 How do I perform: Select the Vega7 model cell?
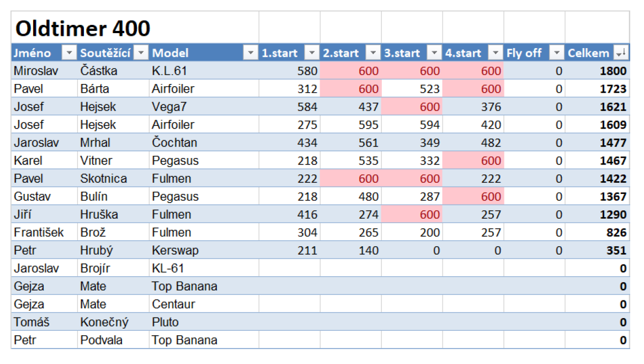pos(204,107)
